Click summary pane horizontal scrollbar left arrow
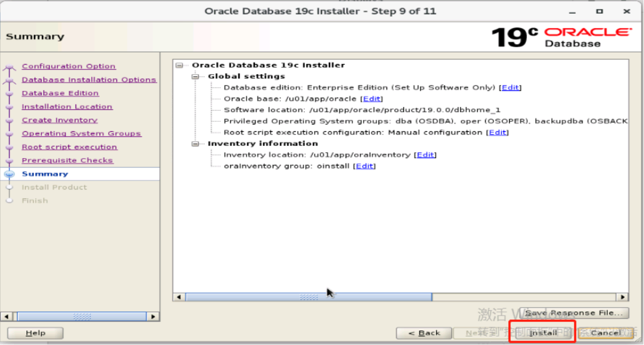644x345 pixels. pyautogui.click(x=179, y=297)
